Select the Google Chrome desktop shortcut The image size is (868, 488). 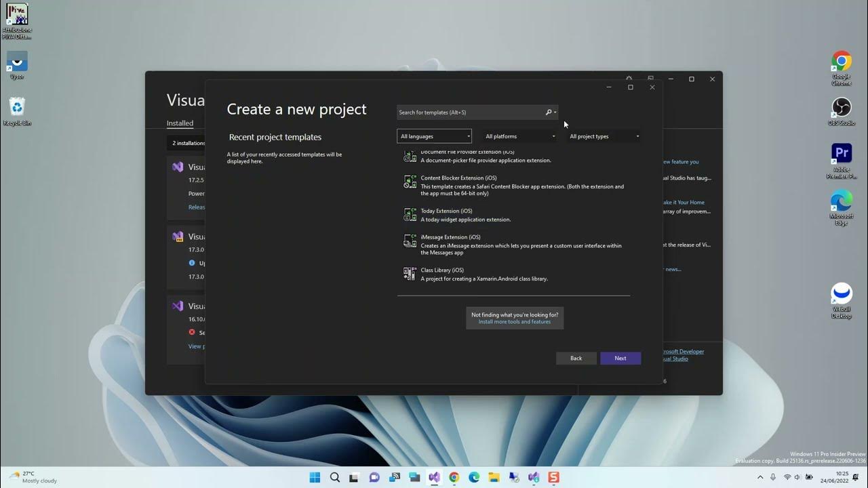(x=842, y=68)
